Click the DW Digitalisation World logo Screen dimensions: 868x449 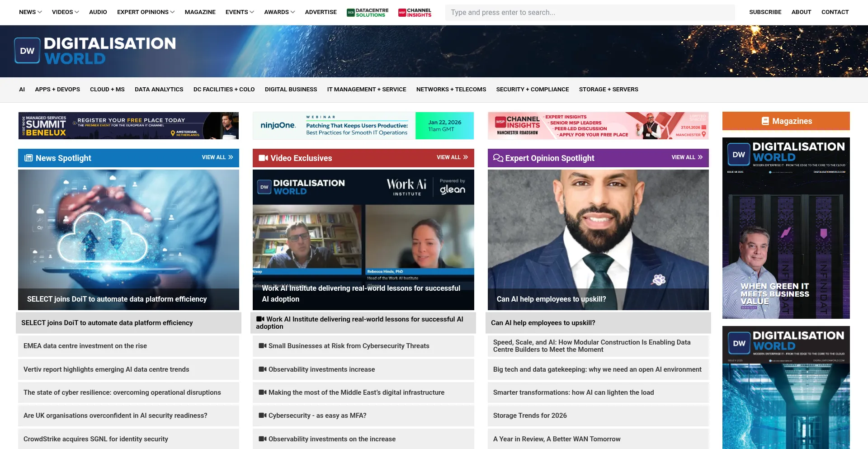95,50
